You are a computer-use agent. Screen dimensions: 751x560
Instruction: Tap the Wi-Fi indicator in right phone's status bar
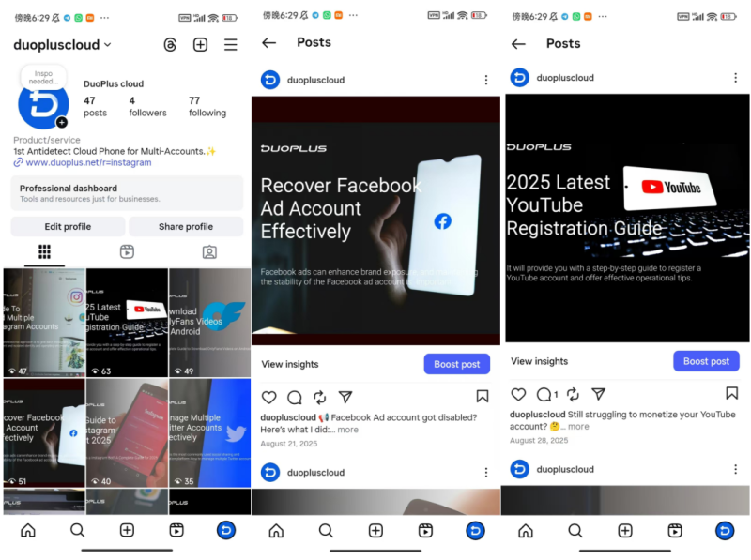click(x=713, y=17)
